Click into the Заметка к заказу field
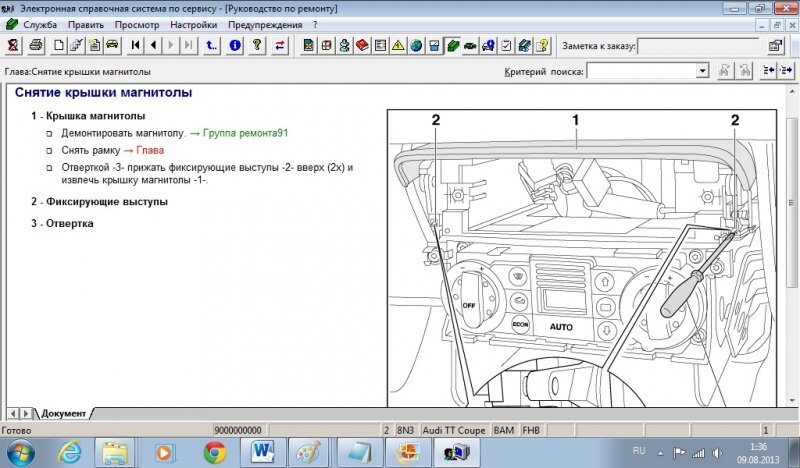The height and width of the screenshot is (468, 800). [698, 46]
